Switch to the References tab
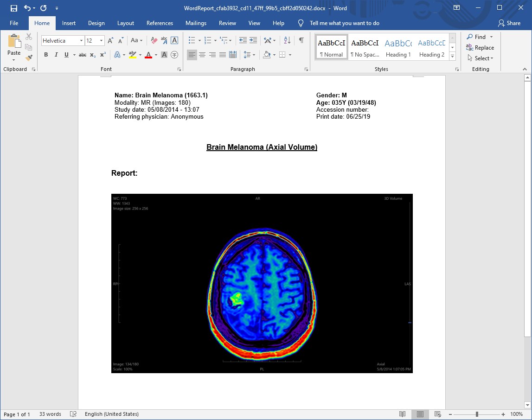The width and height of the screenshot is (532, 420). [x=160, y=23]
